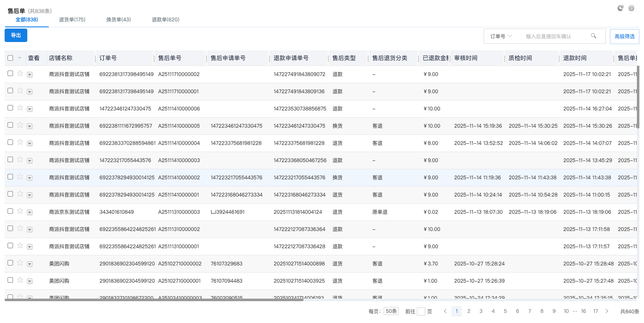The height and width of the screenshot is (323, 644).
Task: Star the row A25111410000006
Action: 20,108
